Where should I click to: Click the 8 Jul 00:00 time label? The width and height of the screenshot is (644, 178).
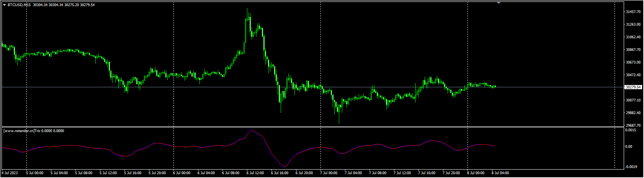click(x=476, y=173)
